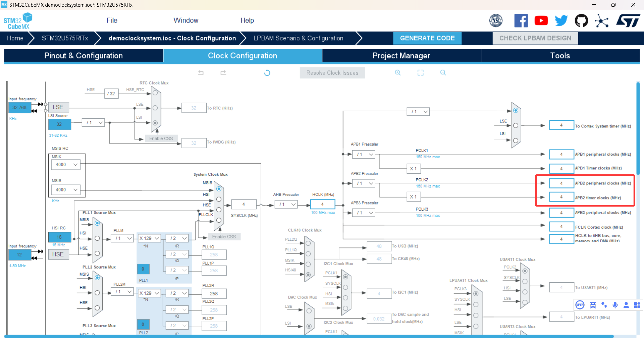Screen dimensions: 644x342
Task: Select HSE_RTC in RTC Clock Mux
Action: [x=155, y=93]
